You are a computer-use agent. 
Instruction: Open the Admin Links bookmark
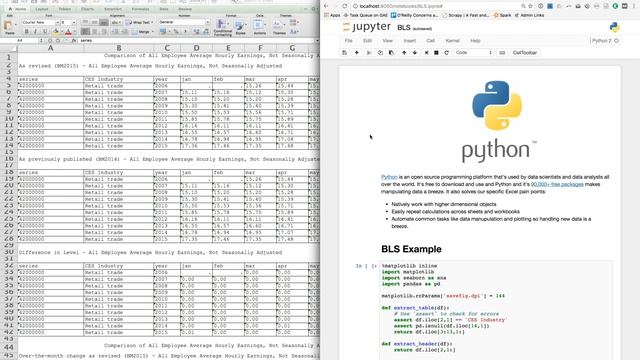529,15
